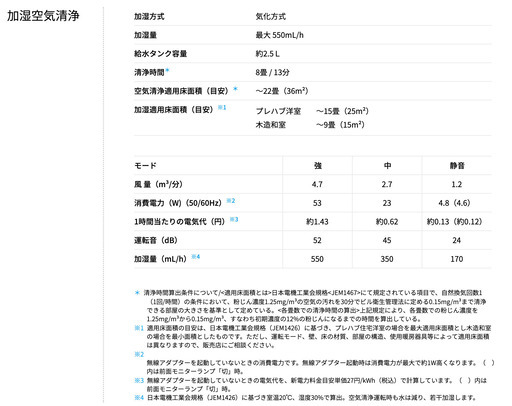The width and height of the screenshot is (512, 406).
Task: Select the 強 mode column header
Action: click(x=318, y=166)
